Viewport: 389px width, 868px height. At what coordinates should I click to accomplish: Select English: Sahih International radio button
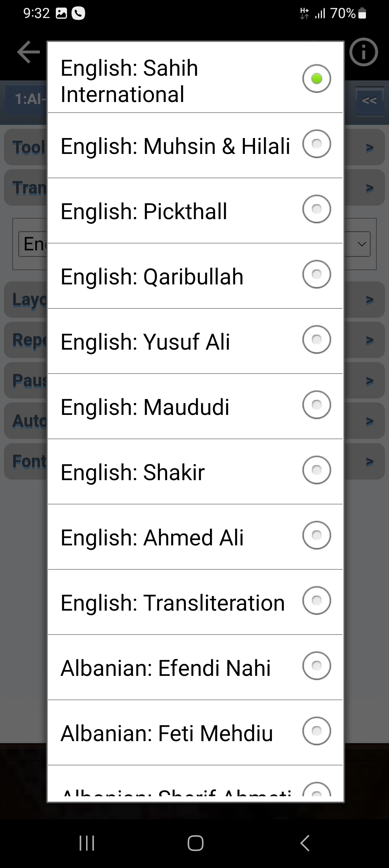tap(317, 79)
